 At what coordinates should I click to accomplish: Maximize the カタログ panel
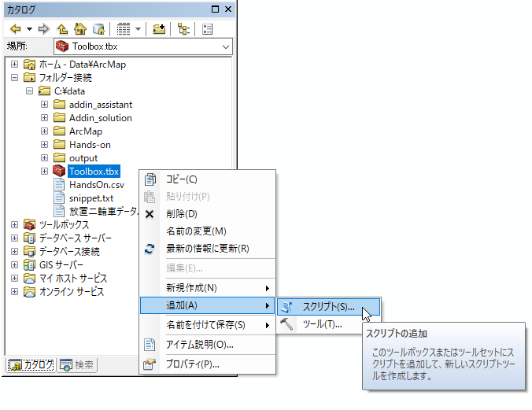(215, 9)
